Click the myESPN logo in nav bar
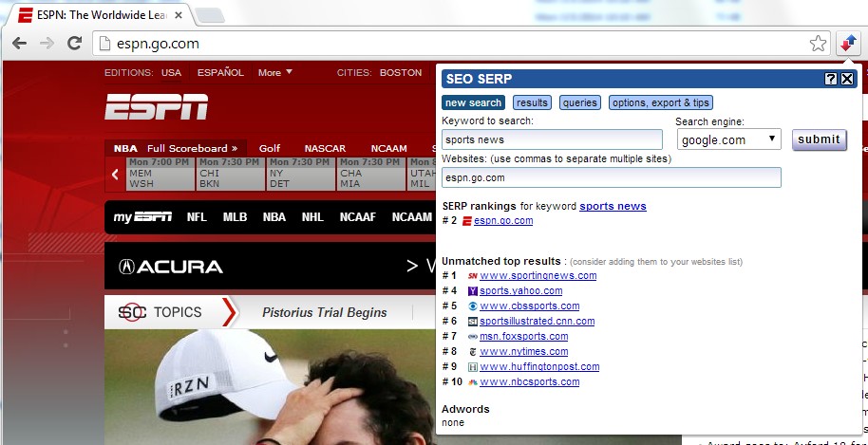 pyautogui.click(x=142, y=217)
